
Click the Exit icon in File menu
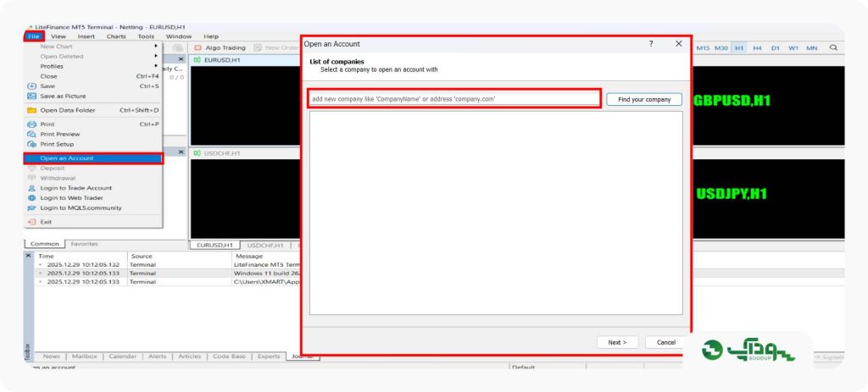point(31,222)
